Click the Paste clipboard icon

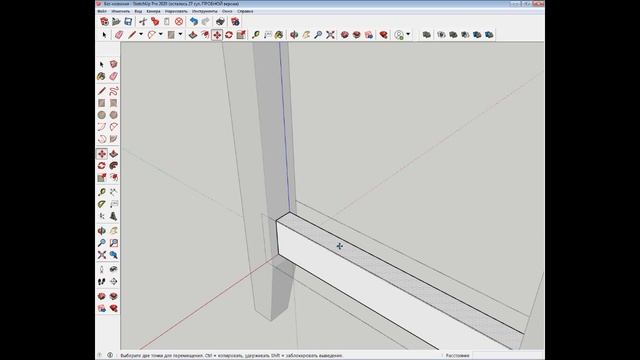(x=167, y=22)
